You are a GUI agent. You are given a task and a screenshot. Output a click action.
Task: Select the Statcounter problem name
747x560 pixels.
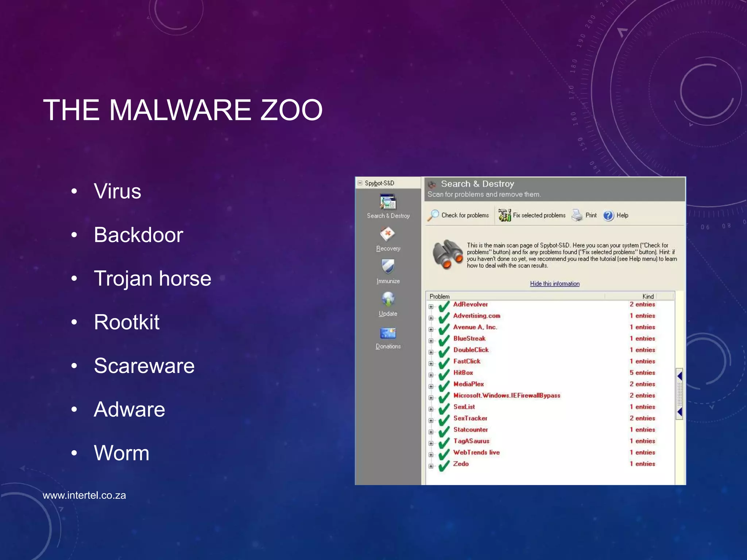pos(471,429)
